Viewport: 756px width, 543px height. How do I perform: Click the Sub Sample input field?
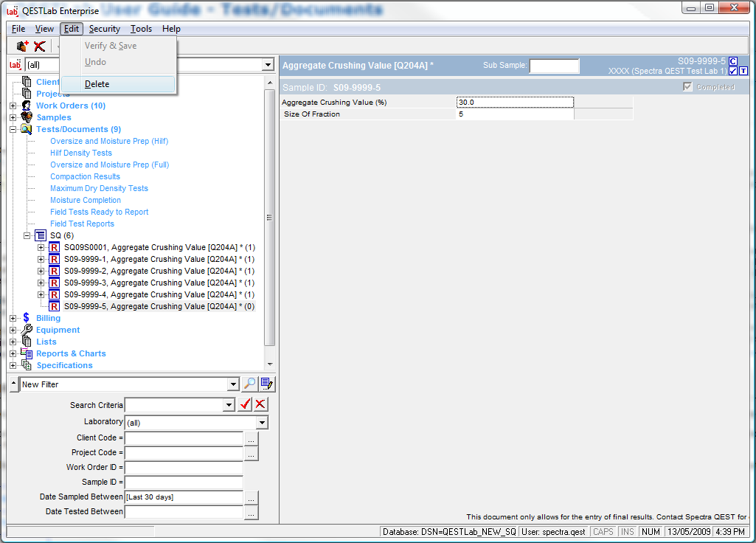coord(554,66)
